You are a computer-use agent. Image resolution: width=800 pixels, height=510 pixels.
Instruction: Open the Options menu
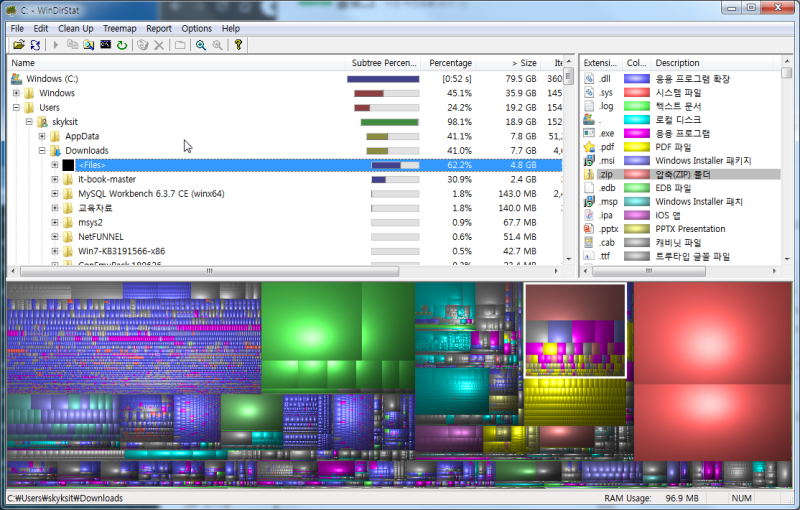point(196,29)
